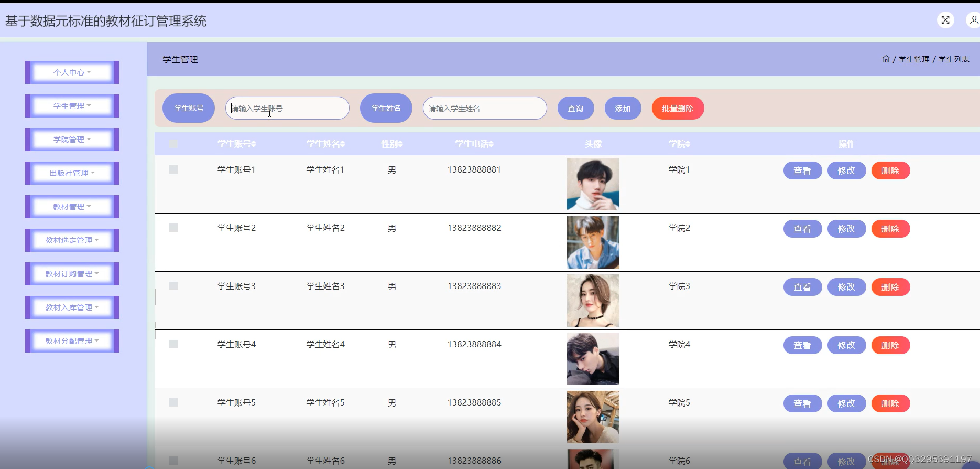View details of 学生账号3
This screenshot has height=469, width=980.
802,287
